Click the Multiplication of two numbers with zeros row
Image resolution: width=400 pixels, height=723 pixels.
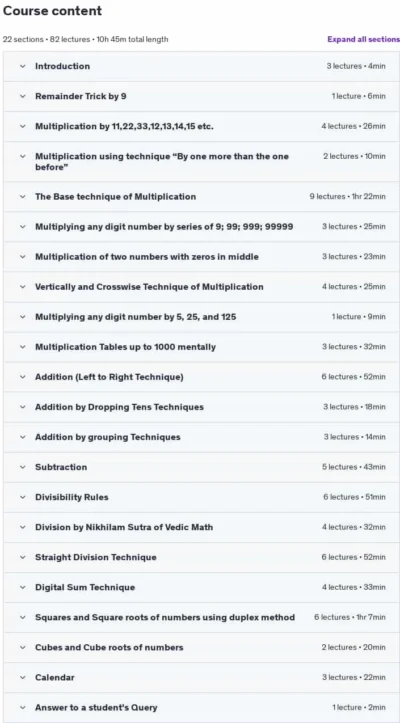point(202,257)
